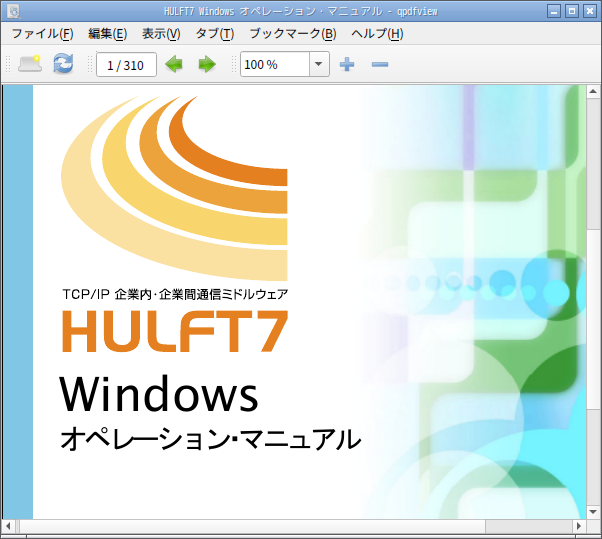This screenshot has height=539, width=602.
Task: Minimize the qpdfview window
Action: [554, 11]
